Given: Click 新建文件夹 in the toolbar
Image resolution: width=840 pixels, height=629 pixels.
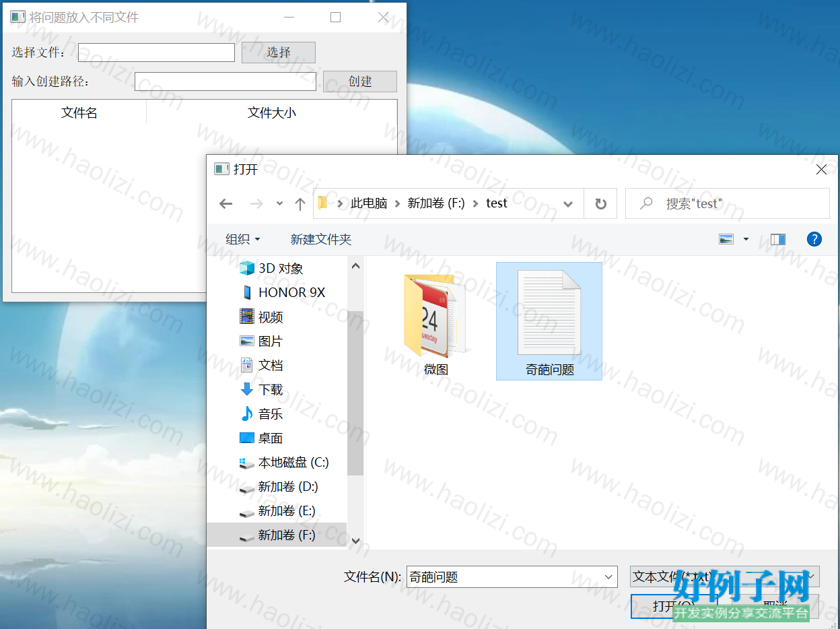Looking at the screenshot, I should [321, 239].
